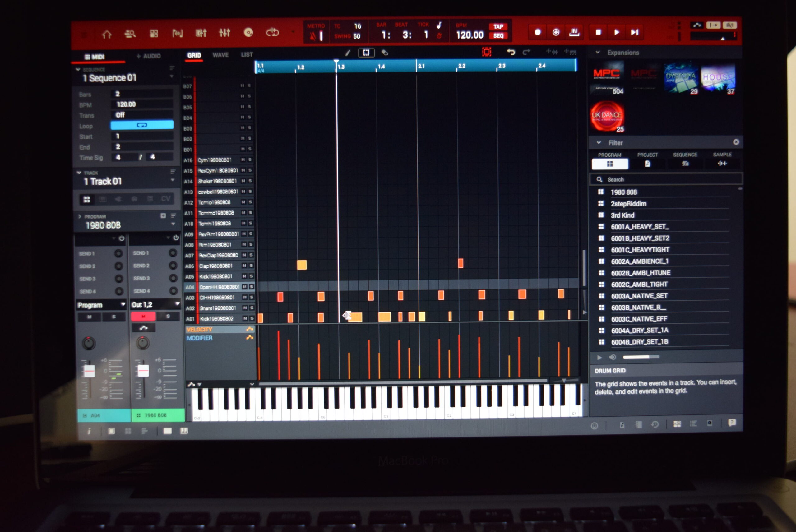This screenshot has height=532, width=796.
Task: Open the Sequence 01 dropdown
Action: (172, 77)
